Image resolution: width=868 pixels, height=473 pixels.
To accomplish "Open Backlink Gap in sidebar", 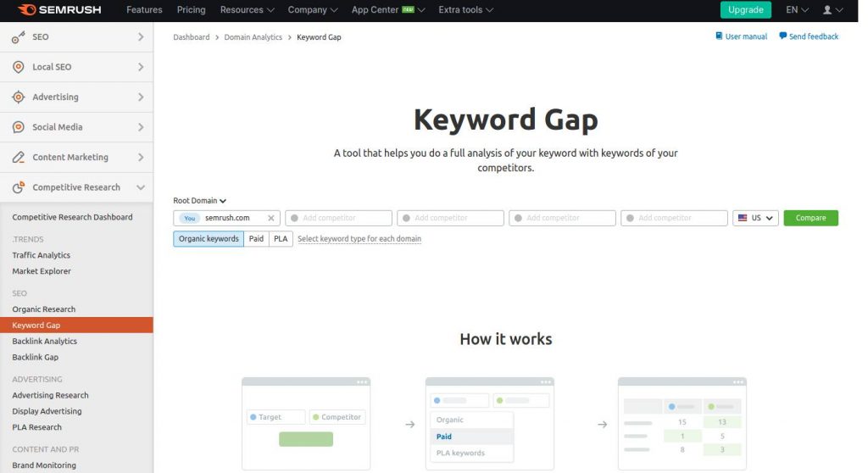I will click(x=35, y=357).
